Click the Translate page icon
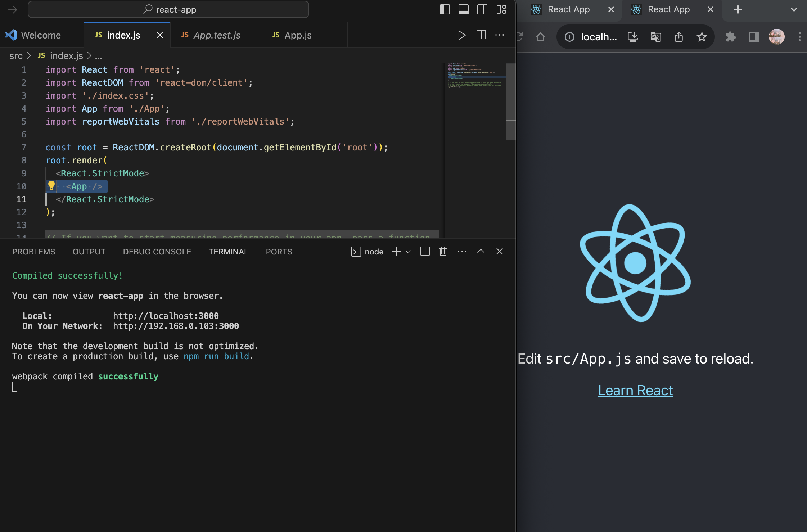 pyautogui.click(x=655, y=37)
